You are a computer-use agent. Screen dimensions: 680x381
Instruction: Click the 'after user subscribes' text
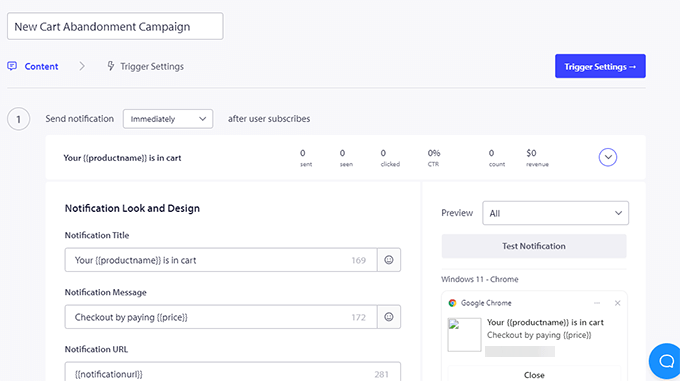click(x=269, y=119)
